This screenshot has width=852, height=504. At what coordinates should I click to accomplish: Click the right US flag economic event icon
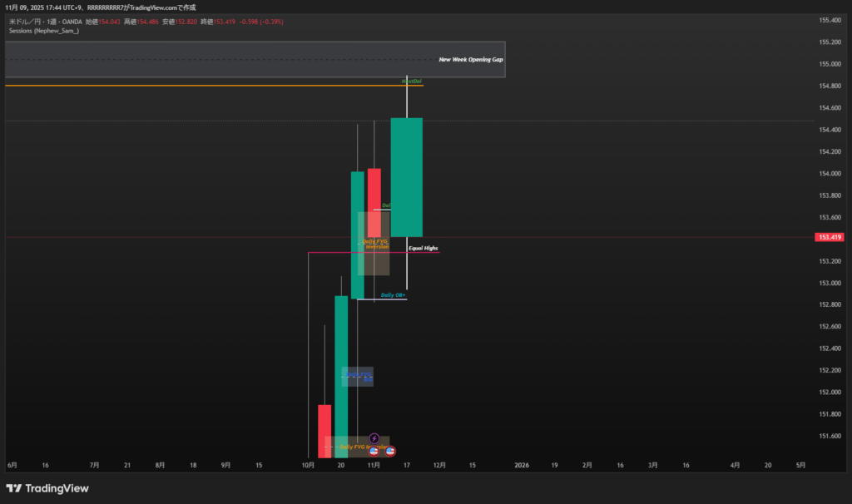(x=390, y=450)
